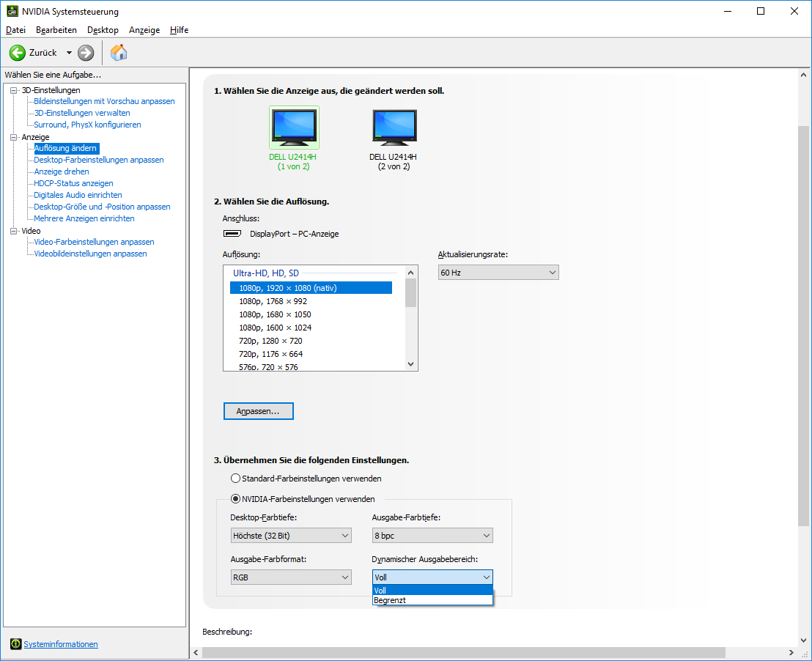Open Anzeige drehen
Viewport: 812px width, 661px height.
[x=61, y=171]
